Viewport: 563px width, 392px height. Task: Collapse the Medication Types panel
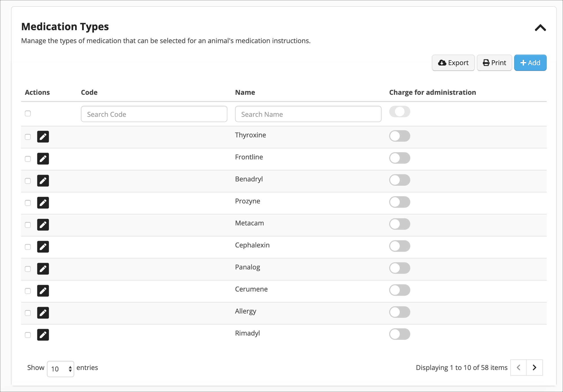540,28
